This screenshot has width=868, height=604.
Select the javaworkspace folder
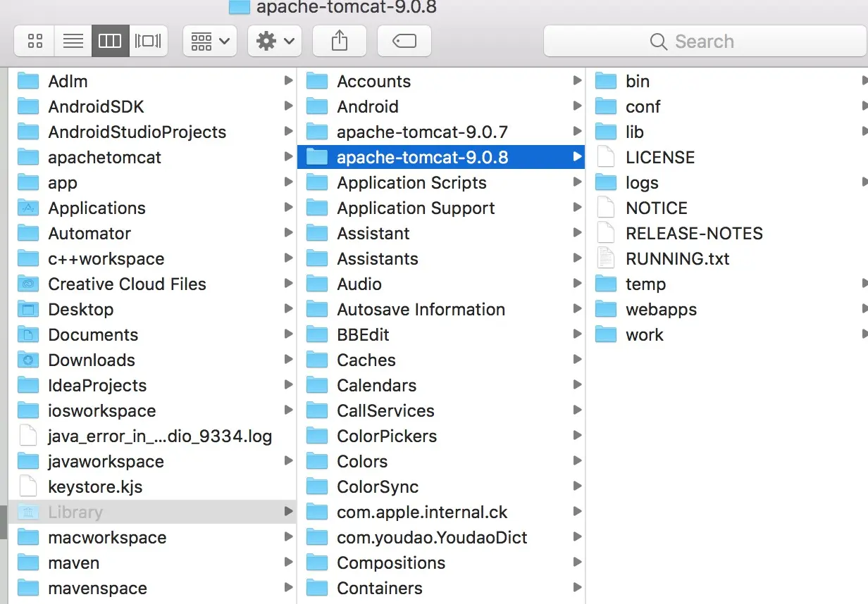click(x=152, y=462)
